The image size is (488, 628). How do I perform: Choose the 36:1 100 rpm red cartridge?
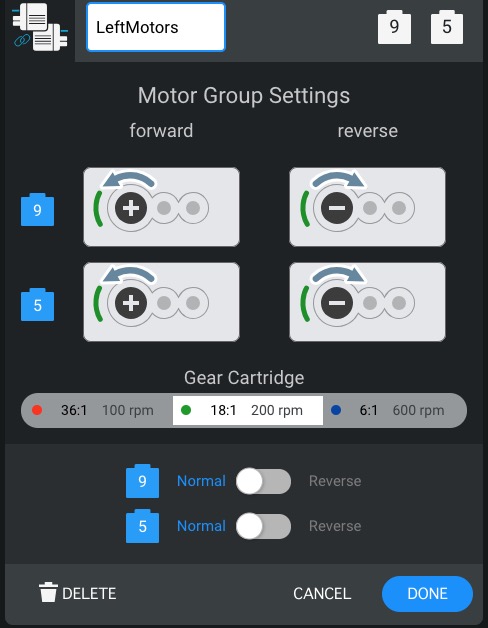point(97,410)
